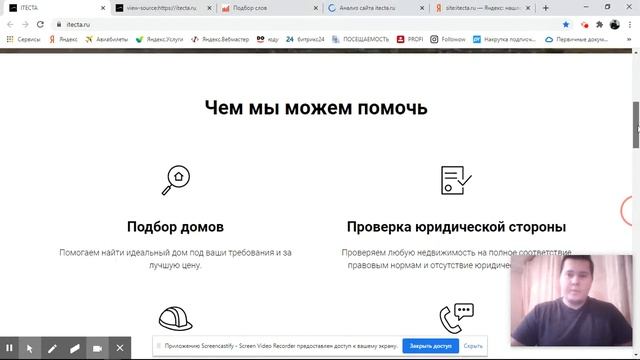Click the Скрыть link in the sharing bar
This screenshot has height=360, width=640.
coord(473,346)
